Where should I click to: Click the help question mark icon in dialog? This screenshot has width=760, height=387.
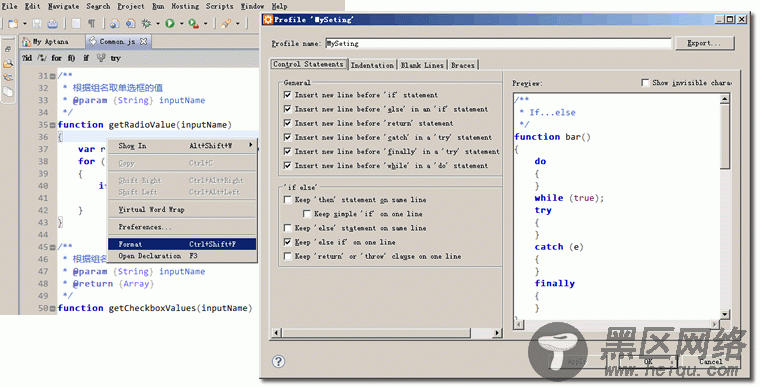coord(278,361)
